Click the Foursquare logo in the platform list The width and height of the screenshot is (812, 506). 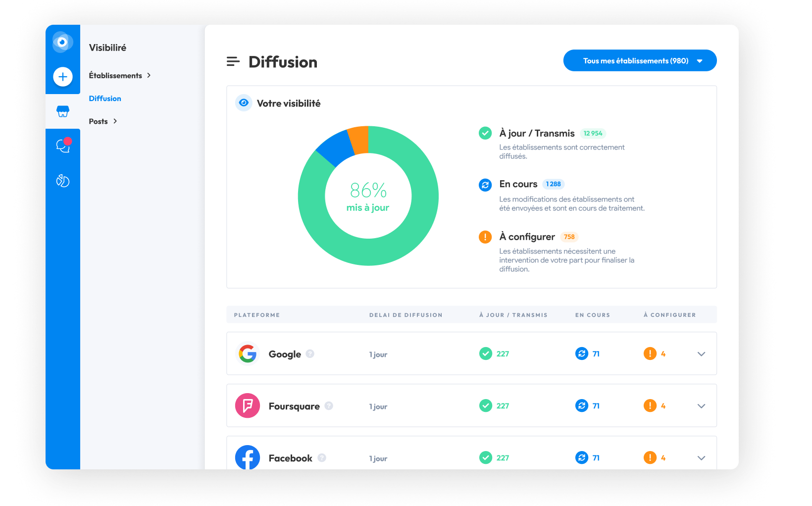(x=248, y=405)
